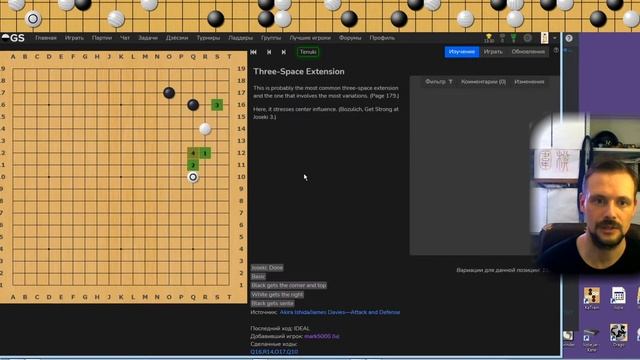The image size is (640, 360).
Task: Click the Tenuki button
Action: [308, 52]
